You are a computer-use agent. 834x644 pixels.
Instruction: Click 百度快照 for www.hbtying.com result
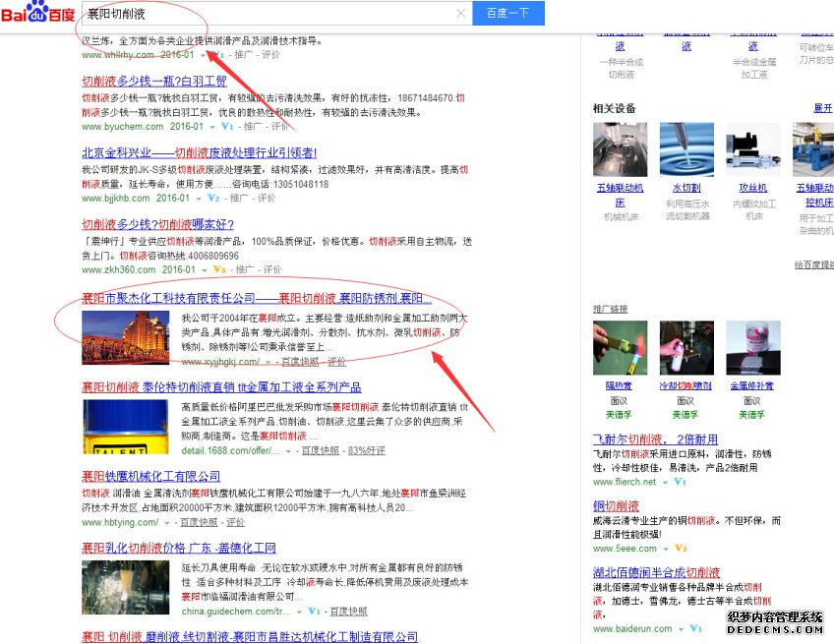pyautogui.click(x=199, y=523)
